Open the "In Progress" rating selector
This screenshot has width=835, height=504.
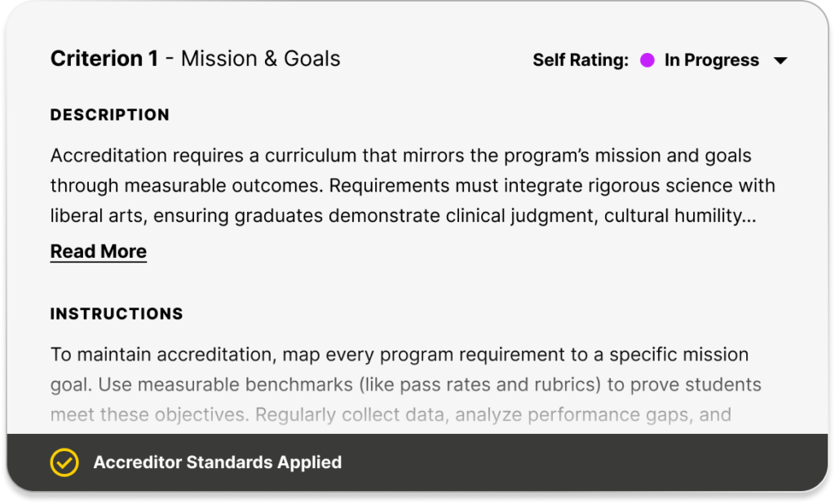coord(711,60)
